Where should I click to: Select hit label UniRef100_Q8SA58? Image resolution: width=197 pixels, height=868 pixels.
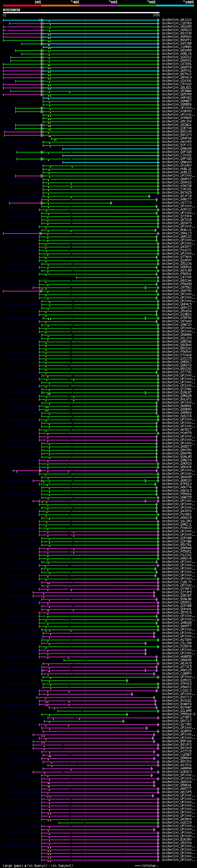[177, 50]
